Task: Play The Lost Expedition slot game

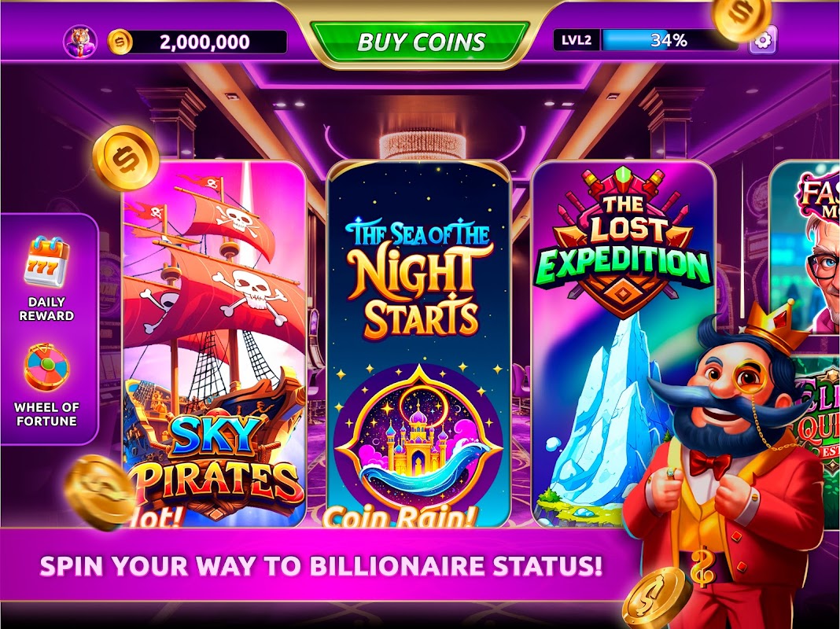Action: click(624, 343)
